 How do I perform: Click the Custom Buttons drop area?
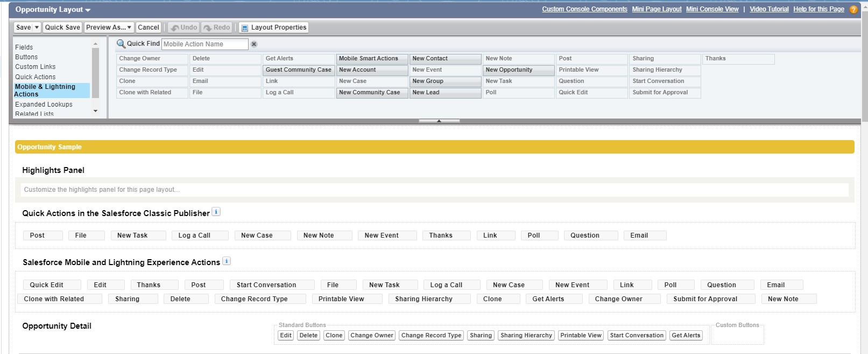(x=737, y=335)
